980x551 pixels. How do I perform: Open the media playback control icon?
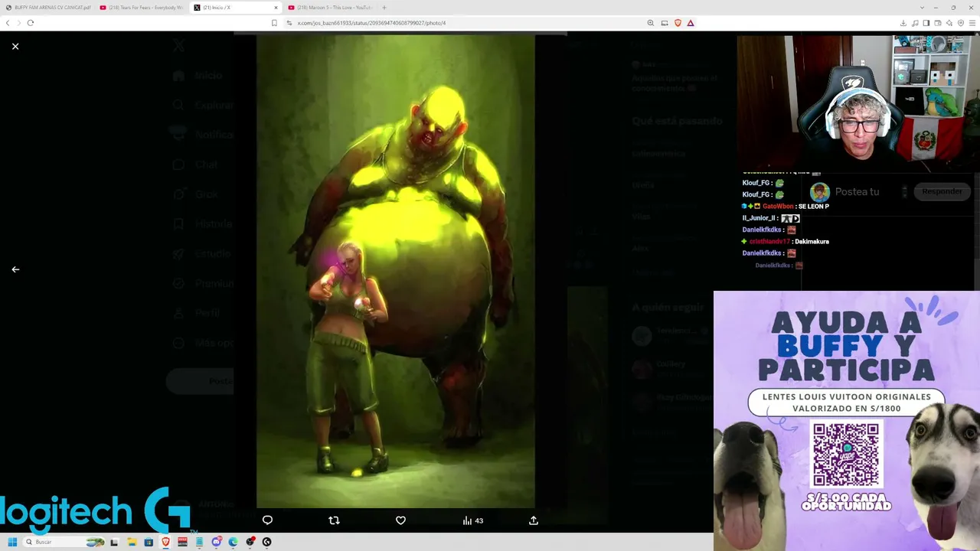pos(915,23)
